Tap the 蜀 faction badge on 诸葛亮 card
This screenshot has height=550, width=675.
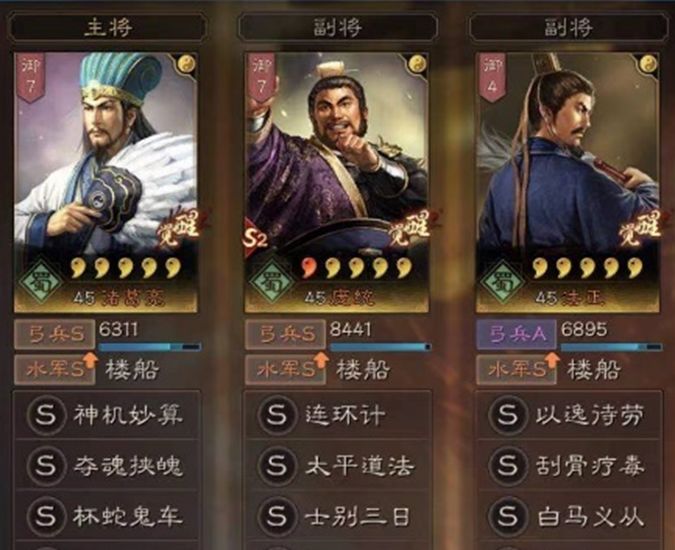click(x=40, y=282)
